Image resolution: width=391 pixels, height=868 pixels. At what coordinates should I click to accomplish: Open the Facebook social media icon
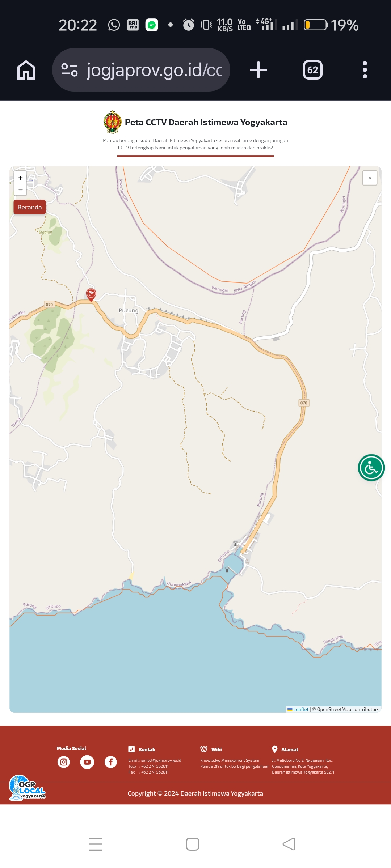111,762
